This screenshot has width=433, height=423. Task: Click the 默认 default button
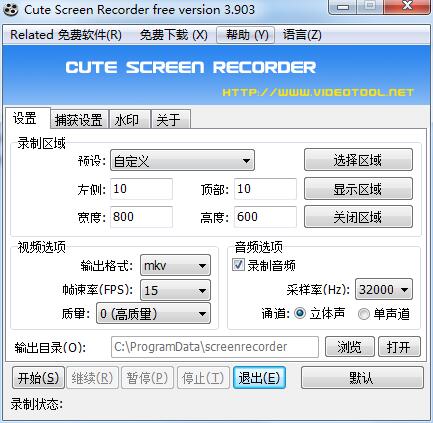coord(362,378)
